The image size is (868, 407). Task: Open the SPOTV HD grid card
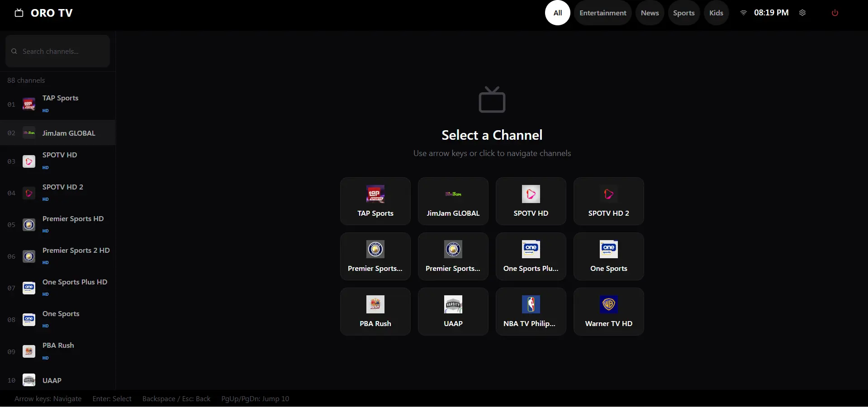click(x=531, y=201)
